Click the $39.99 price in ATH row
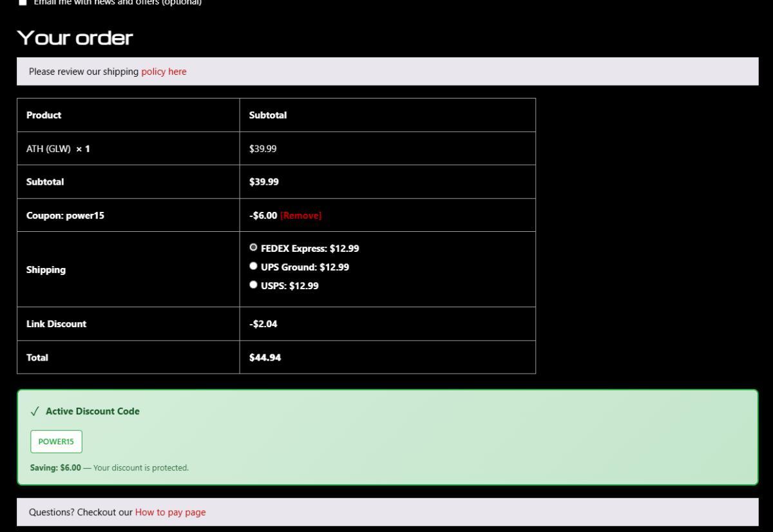 coord(263,149)
